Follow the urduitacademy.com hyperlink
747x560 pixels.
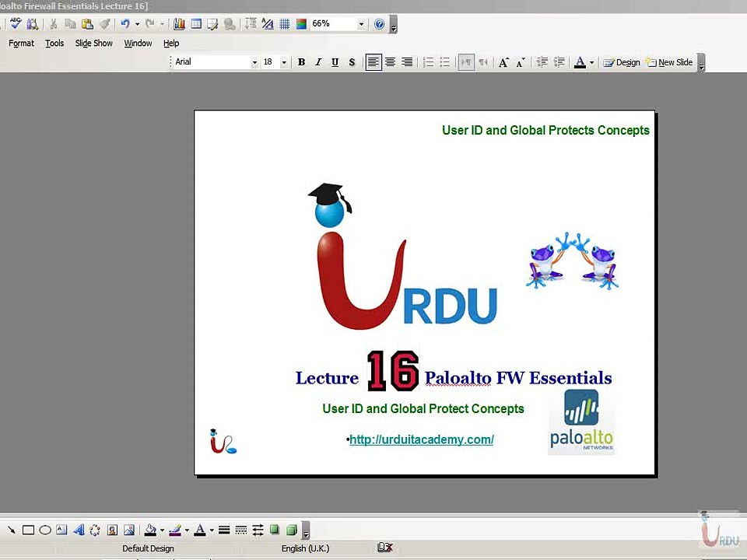(x=422, y=439)
